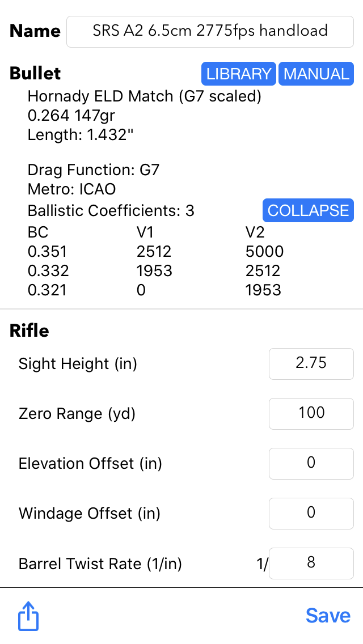363x644 pixels.
Task: Change the Zero Range value
Action: pos(311,413)
